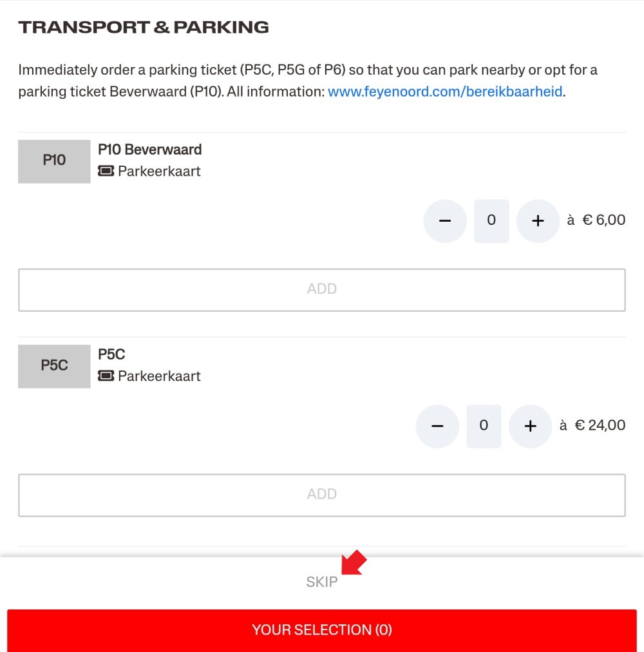Decrease P10 Beverwaard ticket quantity with minus

pos(445,221)
